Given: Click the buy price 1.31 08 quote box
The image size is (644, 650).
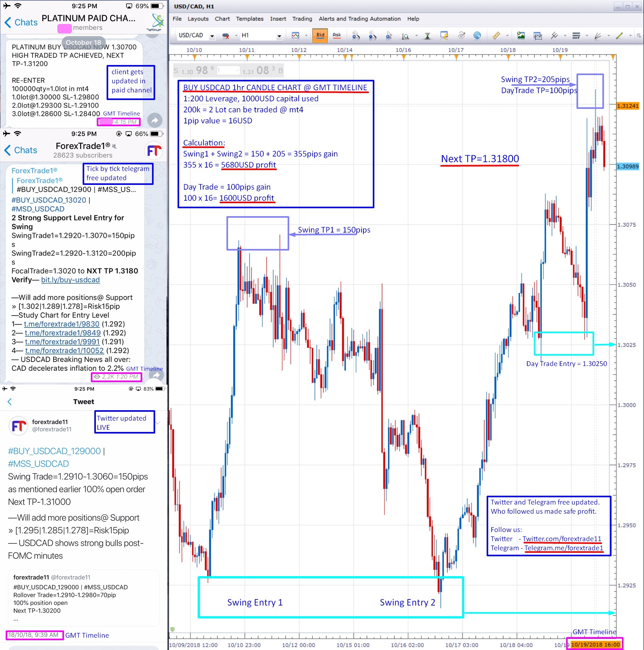Looking at the screenshot, I should click(x=263, y=70).
